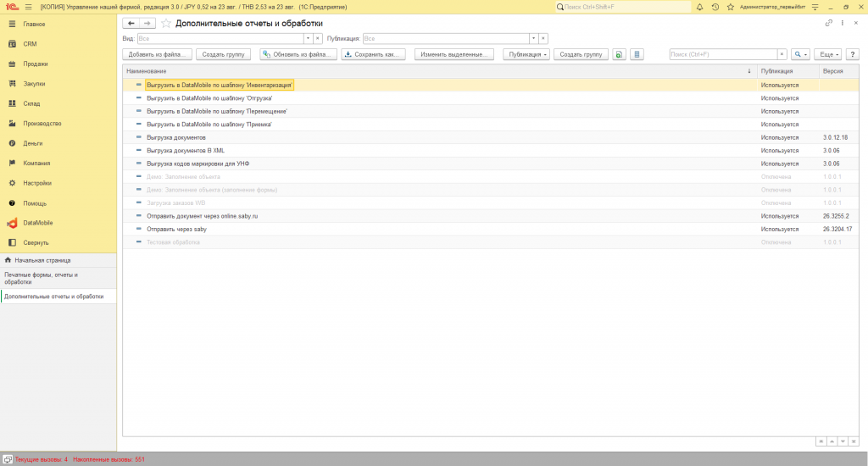This screenshot has height=466, width=868.
Task: Click Создать группу button after Публикация
Action: click(581, 54)
